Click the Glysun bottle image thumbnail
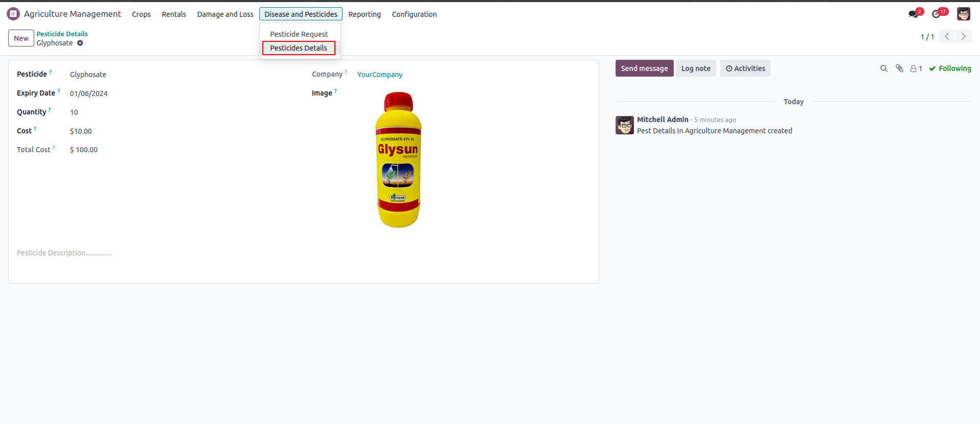The height and width of the screenshot is (424, 980). [x=398, y=159]
